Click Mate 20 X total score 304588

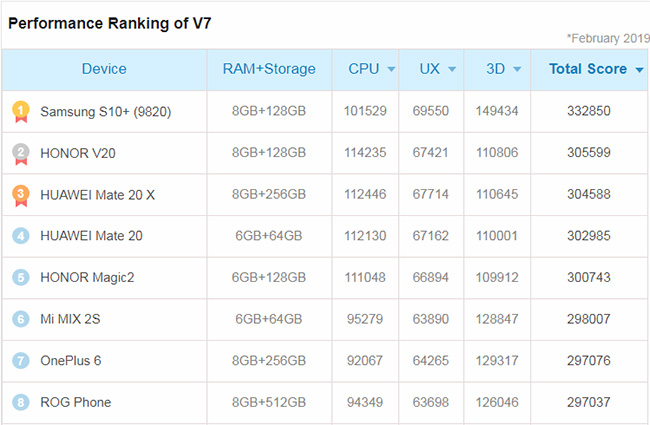click(589, 194)
